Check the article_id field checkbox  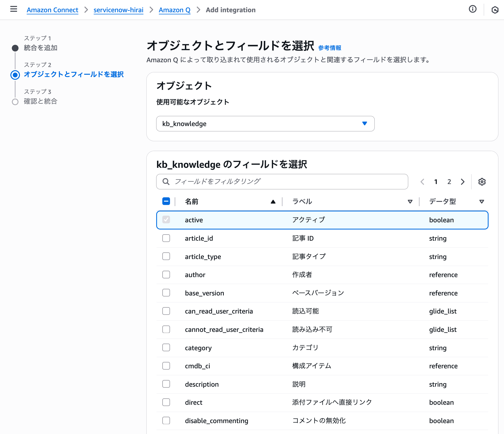click(166, 238)
